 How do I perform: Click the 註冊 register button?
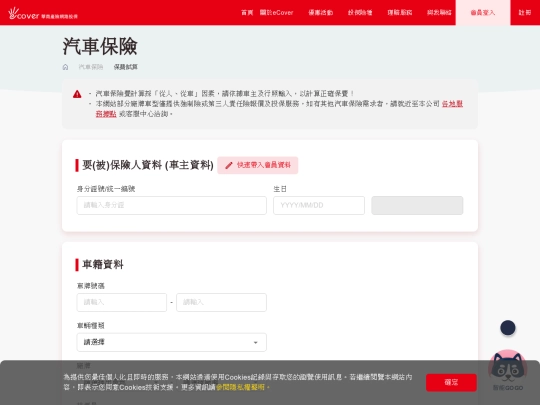point(525,13)
